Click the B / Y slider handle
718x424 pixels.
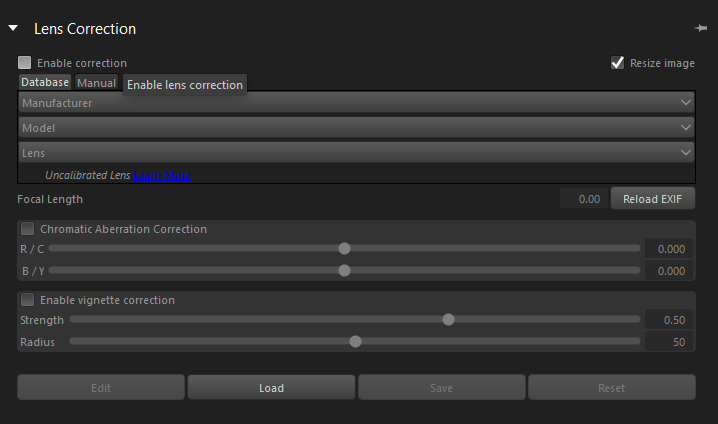[344, 271]
